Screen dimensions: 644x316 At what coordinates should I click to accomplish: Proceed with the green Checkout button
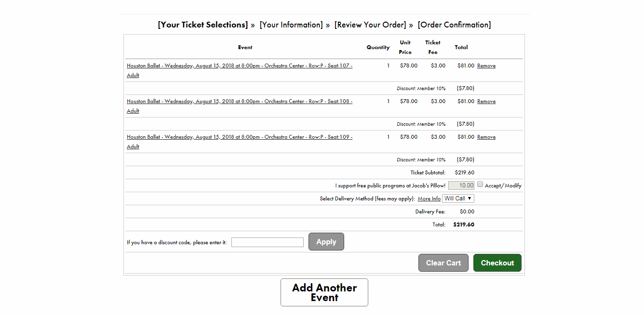click(497, 263)
